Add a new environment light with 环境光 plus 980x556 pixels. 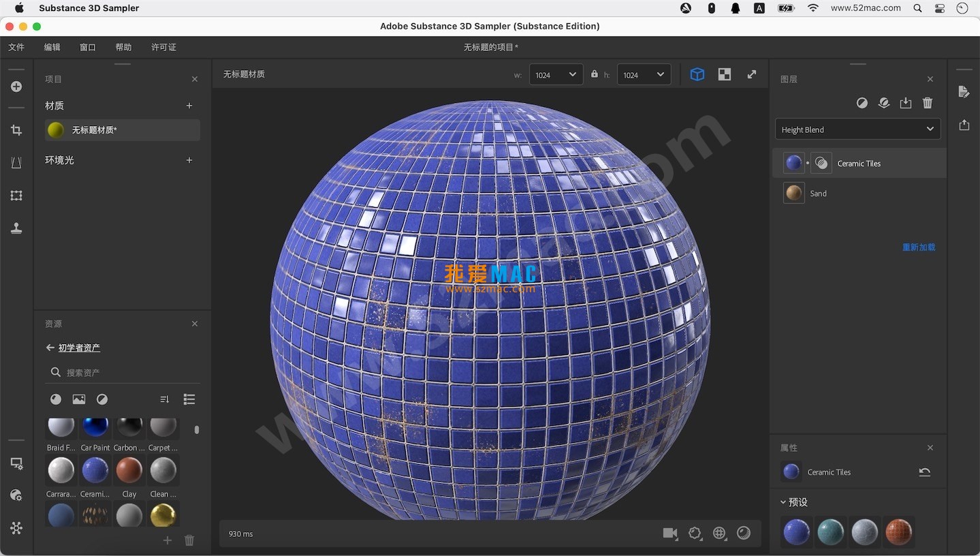[189, 160]
